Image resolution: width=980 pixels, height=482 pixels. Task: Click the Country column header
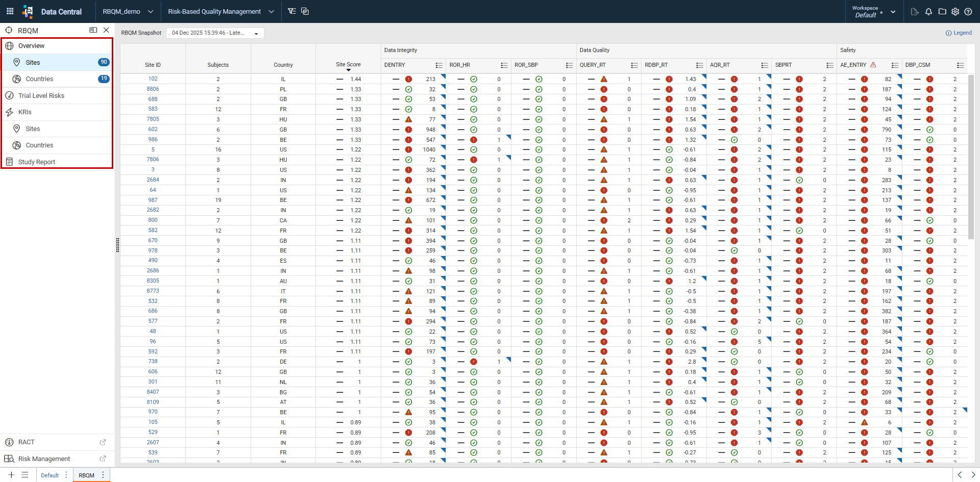point(283,65)
